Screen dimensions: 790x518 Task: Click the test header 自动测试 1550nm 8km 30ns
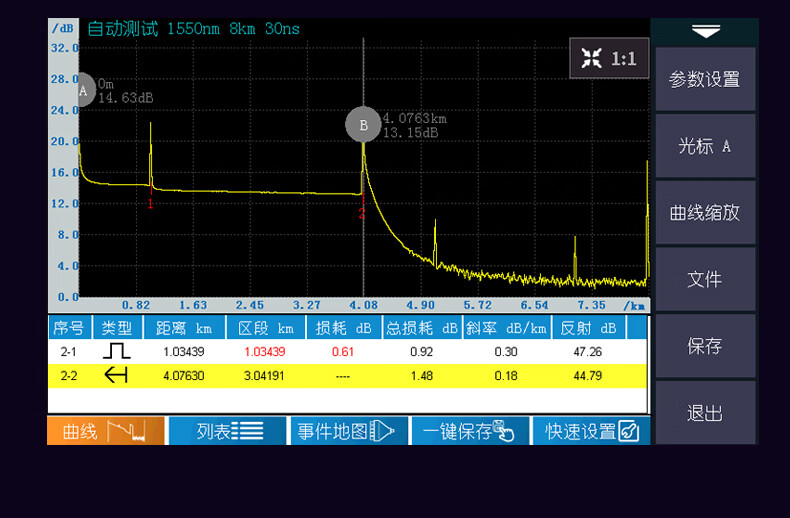(193, 29)
